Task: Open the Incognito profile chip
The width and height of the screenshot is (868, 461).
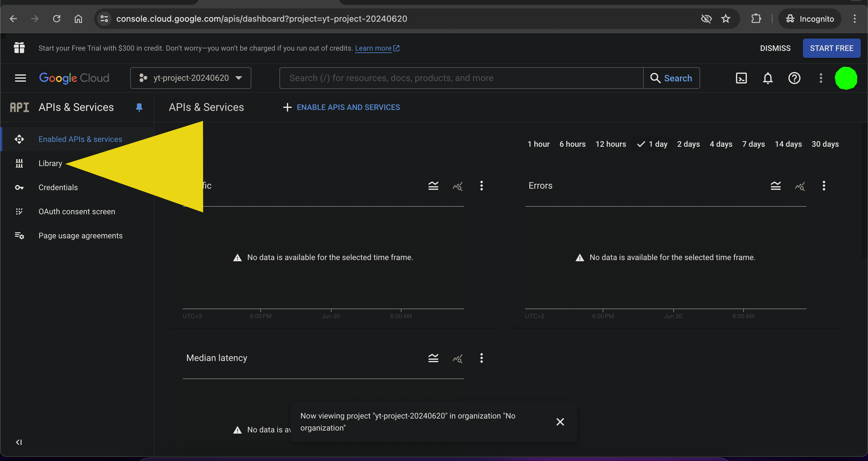Action: tap(809, 19)
